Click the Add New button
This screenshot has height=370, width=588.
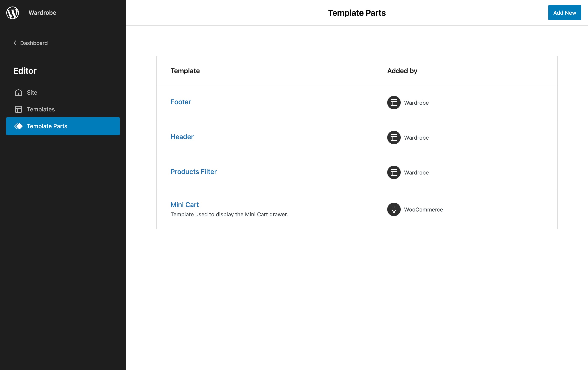564,12
